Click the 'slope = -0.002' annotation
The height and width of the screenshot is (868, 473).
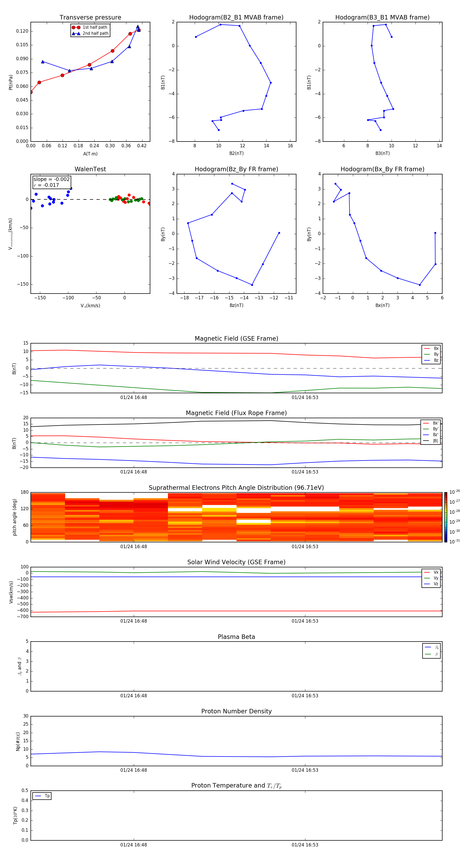pos(52,179)
